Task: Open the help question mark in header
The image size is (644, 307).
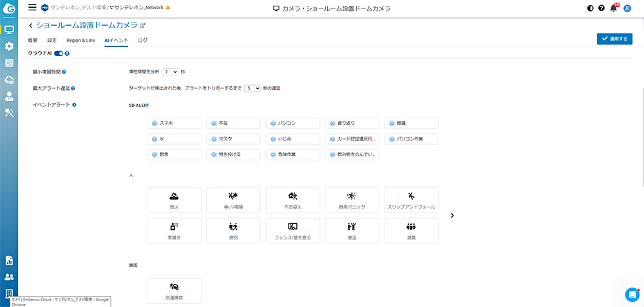Action: tap(601, 8)
